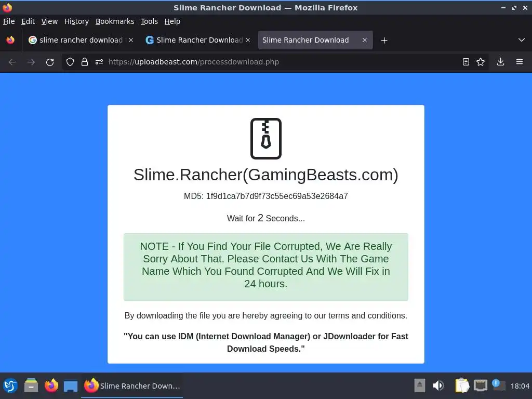Open the notifications tray icon
The height and width of the screenshot is (399, 532).
(499, 385)
